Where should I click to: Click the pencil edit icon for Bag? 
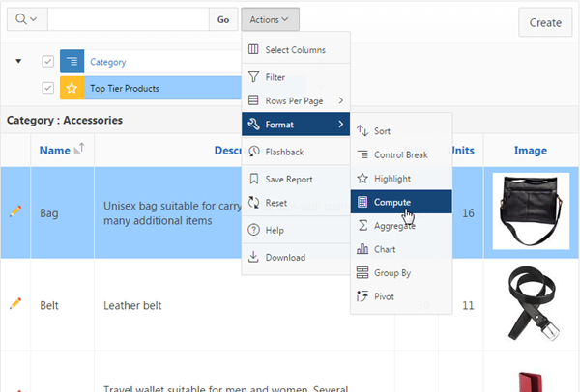tap(14, 210)
